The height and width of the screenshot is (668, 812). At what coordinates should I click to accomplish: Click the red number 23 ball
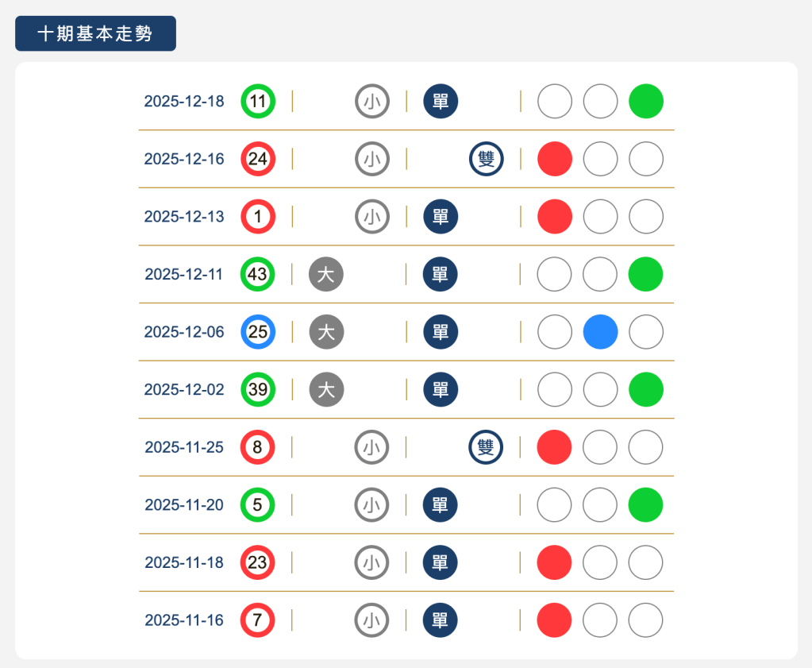point(258,562)
